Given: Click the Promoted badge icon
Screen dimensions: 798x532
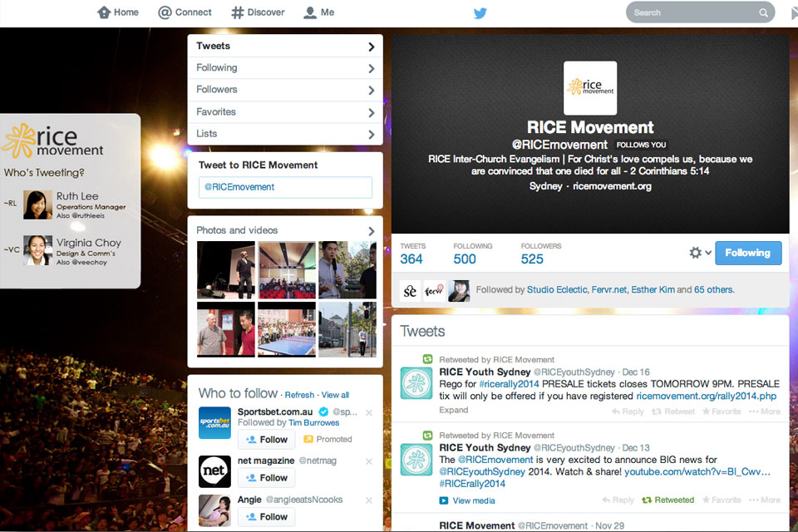Looking at the screenshot, I should tap(308, 439).
